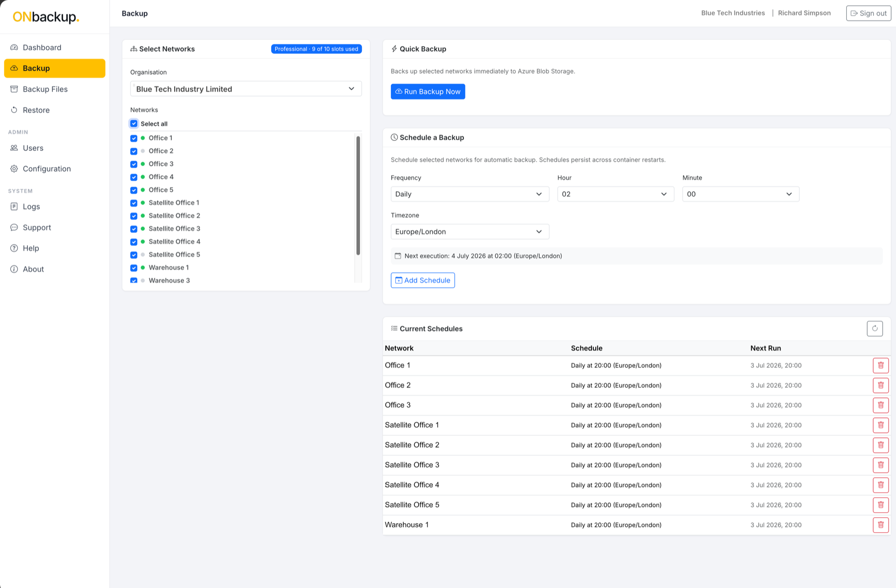
Task: Delete the Office 3 schedule
Action: tap(881, 405)
